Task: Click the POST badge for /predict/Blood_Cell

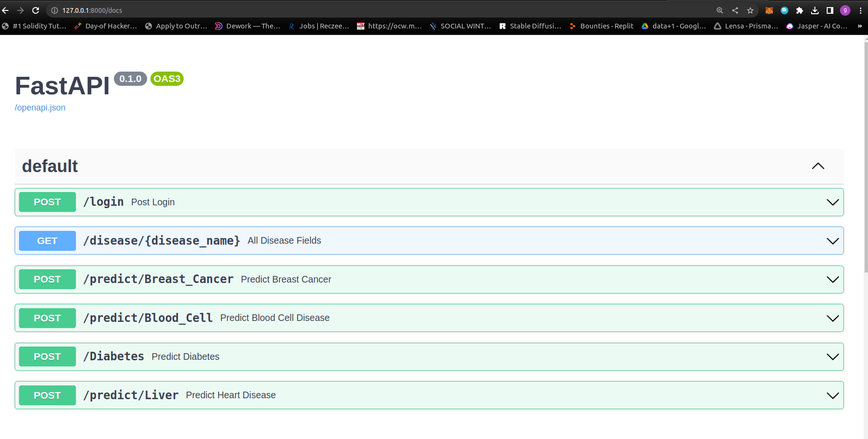Action: click(47, 318)
